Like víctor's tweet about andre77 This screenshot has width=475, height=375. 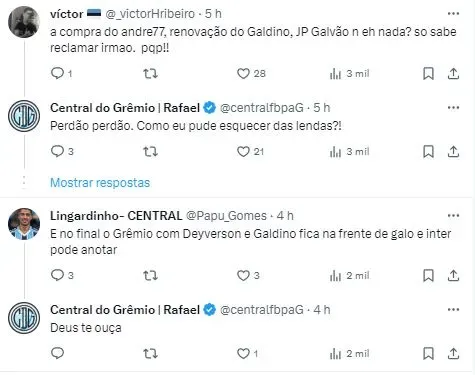[243, 74]
